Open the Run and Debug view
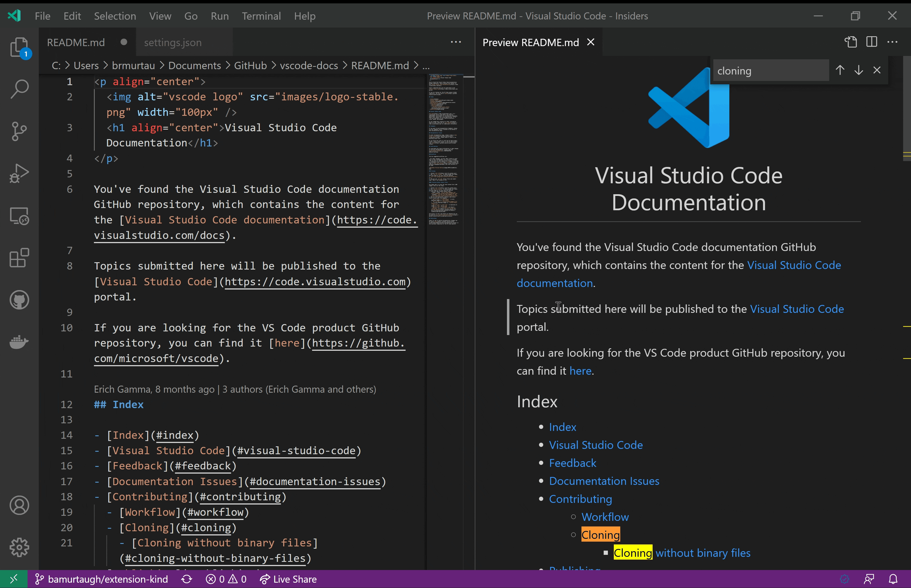 pos(19,173)
